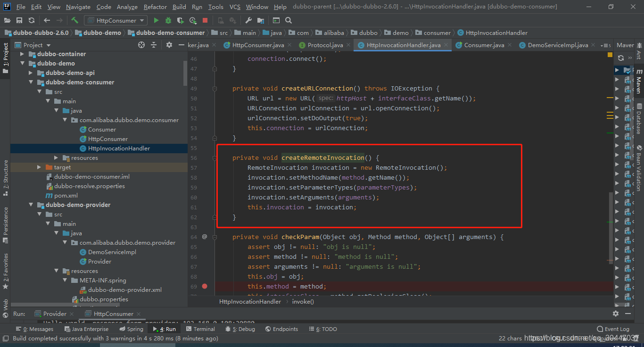Open the TODO tool window

tap(322, 329)
